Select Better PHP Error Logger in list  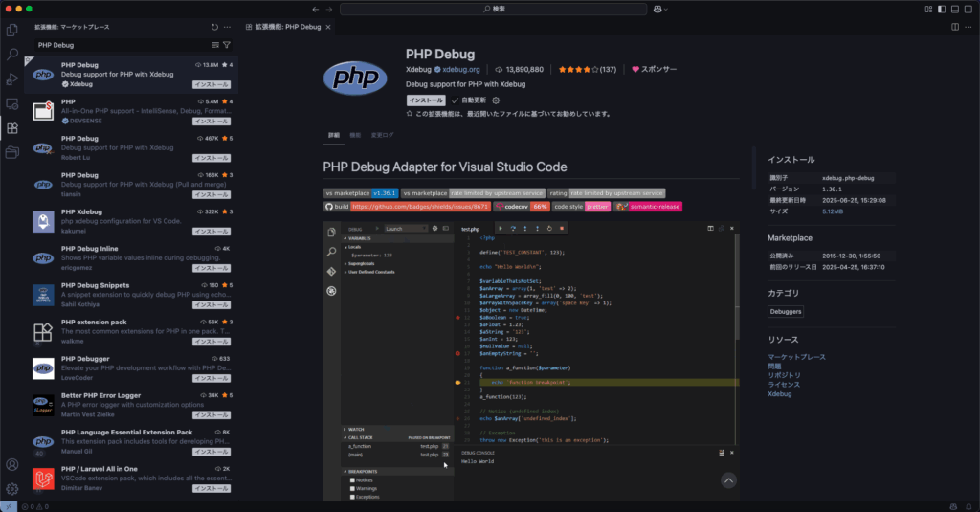click(131, 405)
